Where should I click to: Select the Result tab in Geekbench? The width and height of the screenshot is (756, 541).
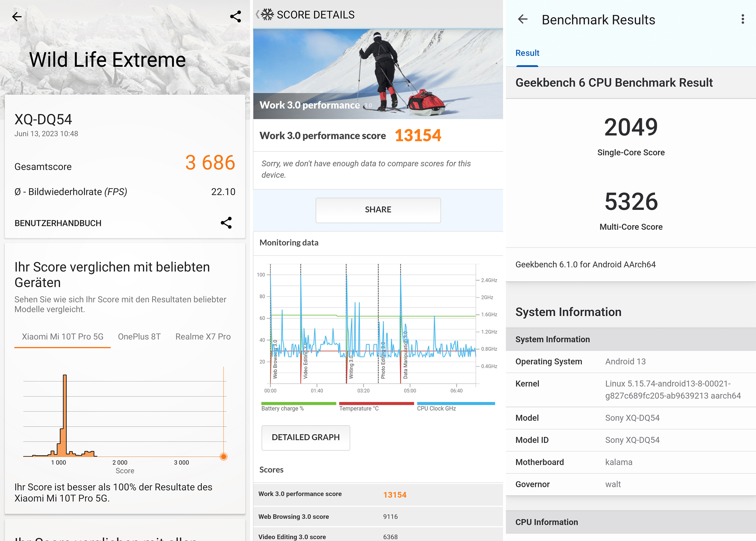pos(527,53)
